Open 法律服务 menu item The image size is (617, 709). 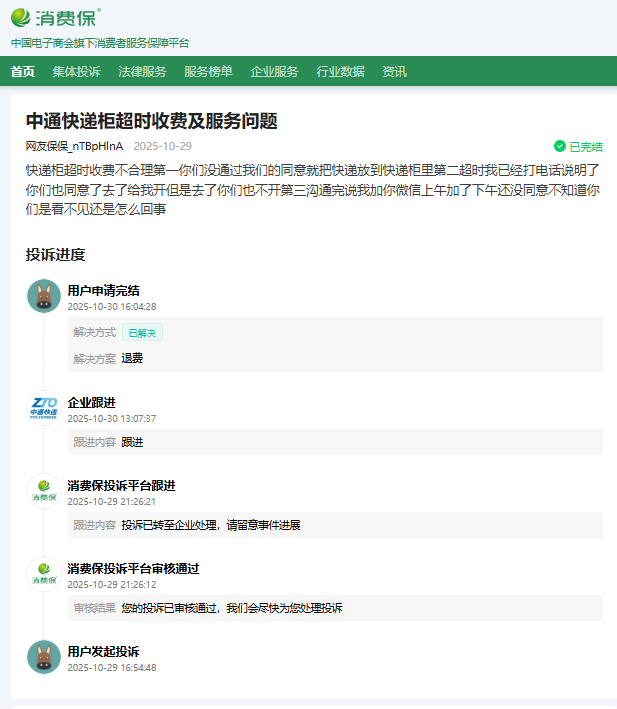[x=142, y=71]
